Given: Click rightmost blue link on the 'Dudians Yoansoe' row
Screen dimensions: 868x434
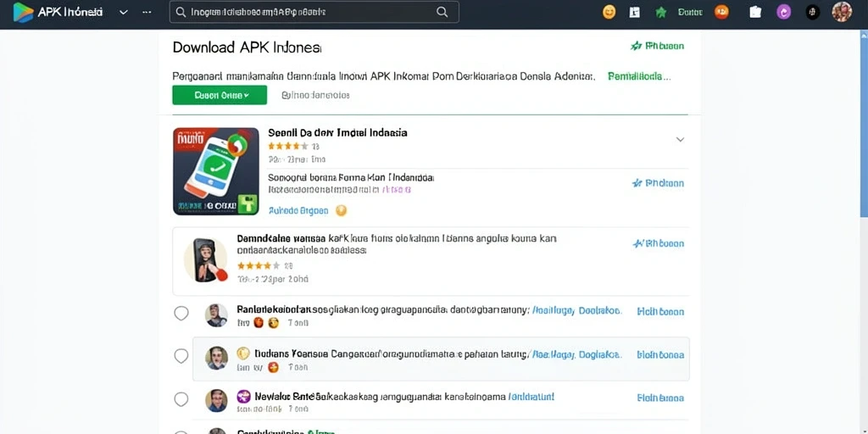Looking at the screenshot, I should [x=660, y=355].
